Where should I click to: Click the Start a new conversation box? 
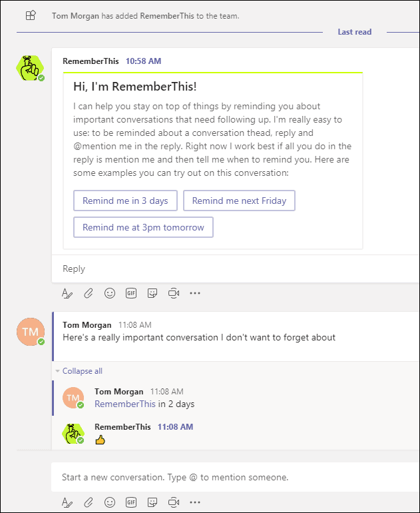[x=236, y=477]
